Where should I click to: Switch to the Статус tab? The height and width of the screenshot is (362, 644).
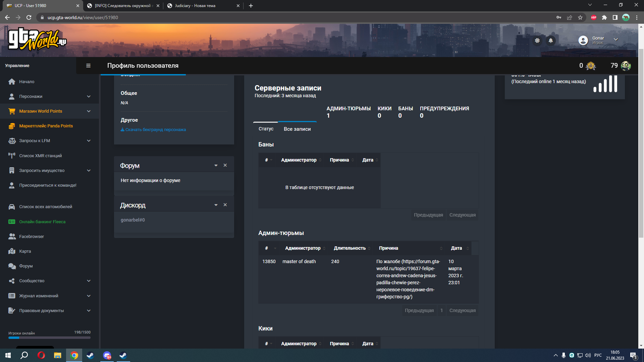(266, 129)
